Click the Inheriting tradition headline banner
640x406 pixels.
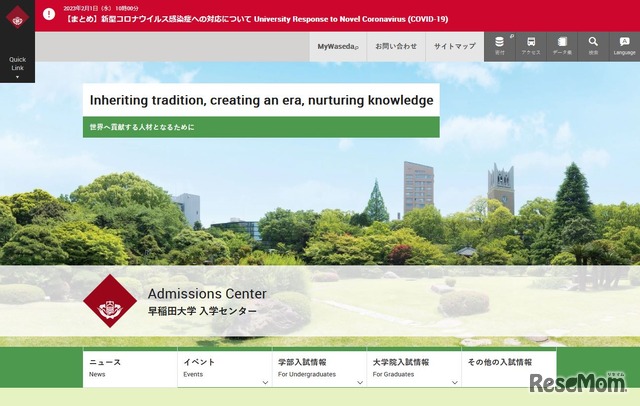click(x=261, y=100)
